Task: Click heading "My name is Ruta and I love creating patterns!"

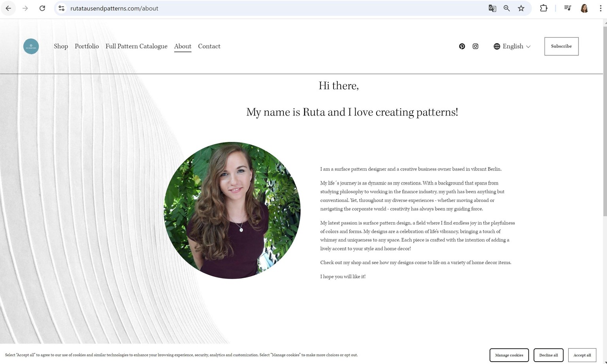Action: 352,112
